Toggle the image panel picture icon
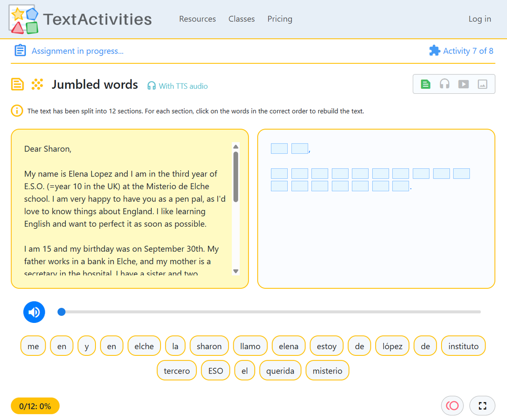Viewport: 507px width, 420px height. pyautogui.click(x=482, y=84)
